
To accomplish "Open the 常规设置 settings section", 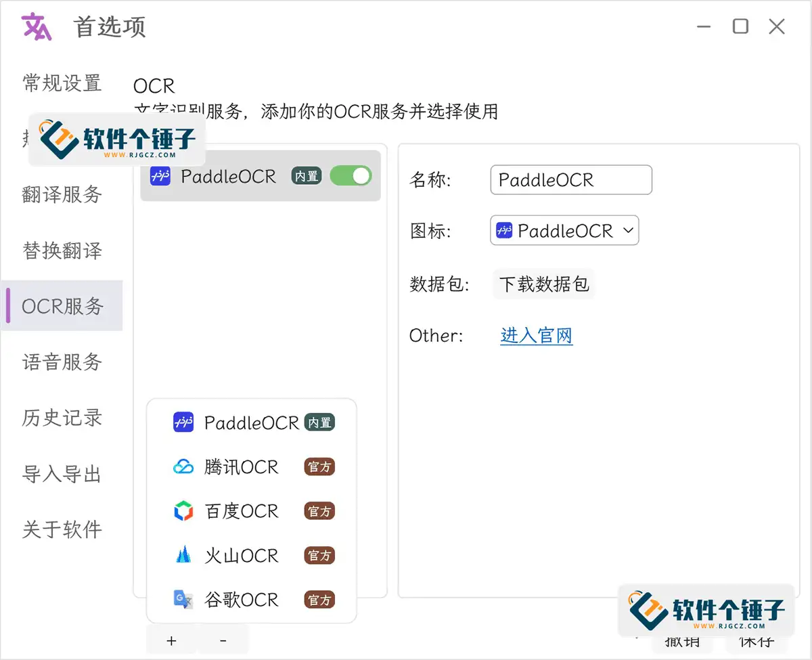I will tap(62, 83).
